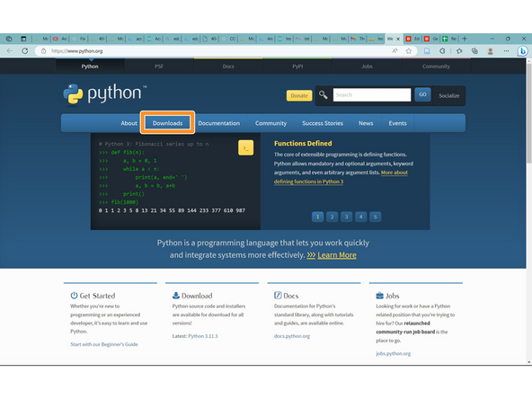
Task: Switch to the 'Ge' browser tab
Action: (x=431, y=39)
